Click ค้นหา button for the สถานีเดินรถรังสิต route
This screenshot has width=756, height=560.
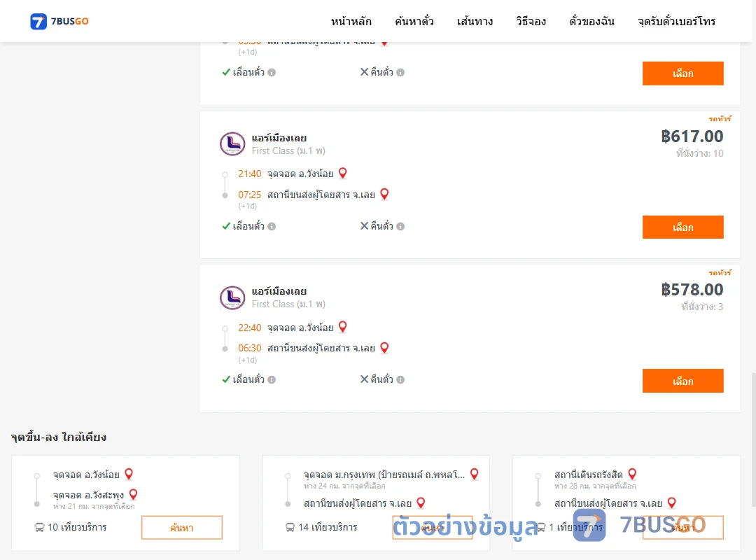682,528
